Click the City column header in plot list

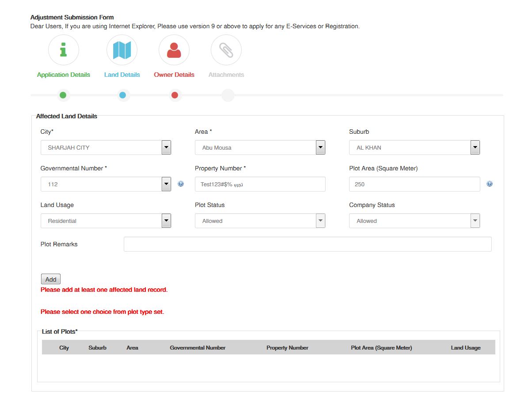tap(64, 348)
